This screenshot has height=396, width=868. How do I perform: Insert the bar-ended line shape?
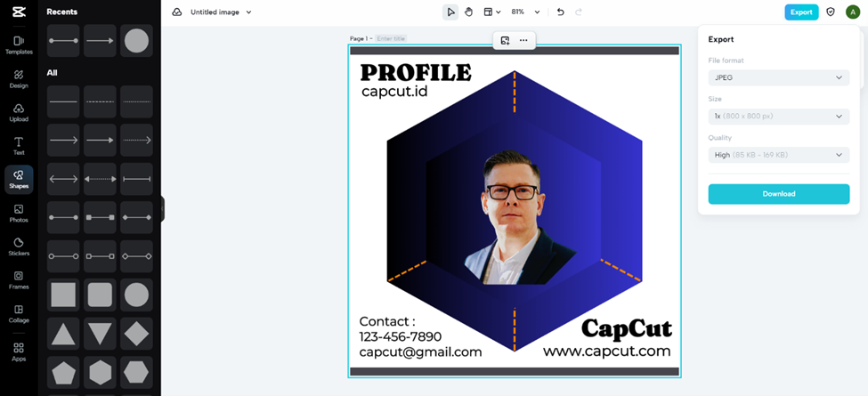pos(136,179)
